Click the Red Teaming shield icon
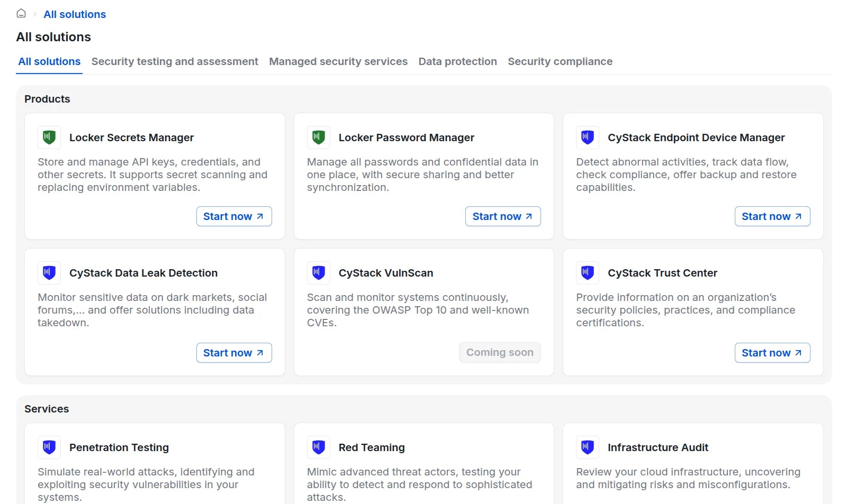 (319, 447)
